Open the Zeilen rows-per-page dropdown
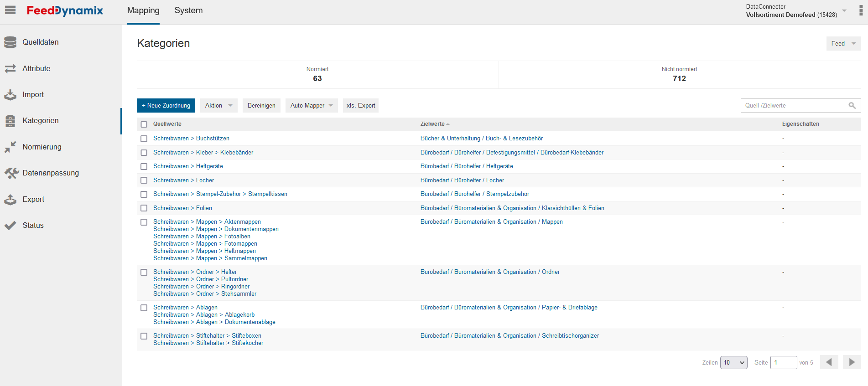Viewport: 868px width, 386px height. pyautogui.click(x=734, y=363)
